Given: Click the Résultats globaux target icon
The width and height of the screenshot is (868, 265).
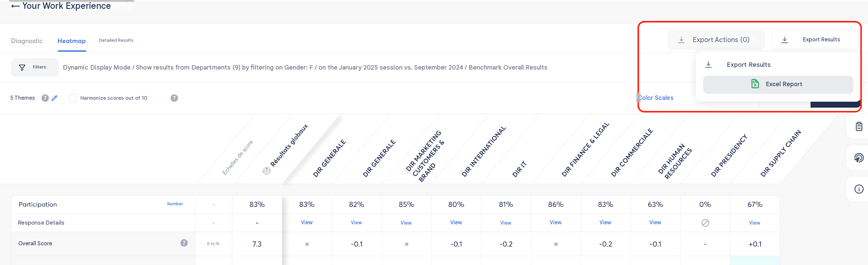Looking at the screenshot, I should [x=267, y=171].
